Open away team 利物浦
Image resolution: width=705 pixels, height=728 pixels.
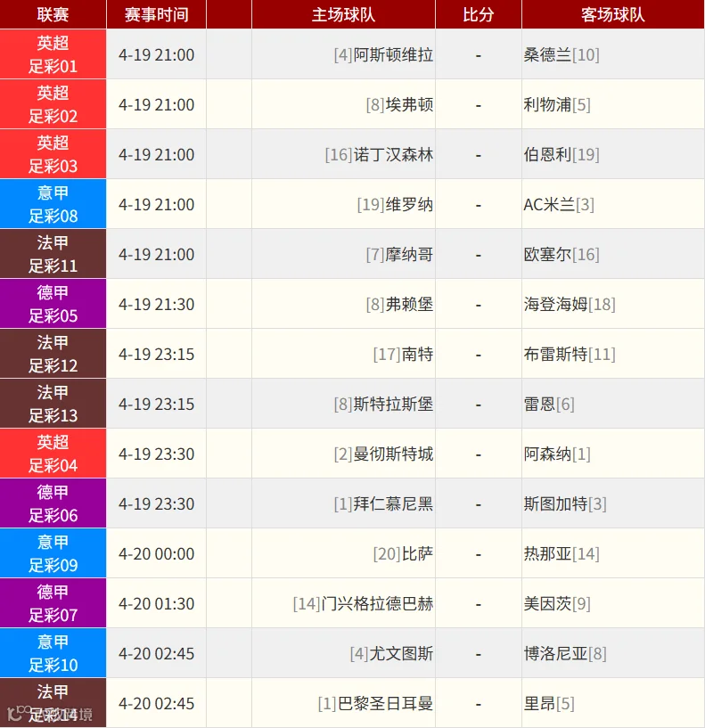pyautogui.click(x=547, y=104)
